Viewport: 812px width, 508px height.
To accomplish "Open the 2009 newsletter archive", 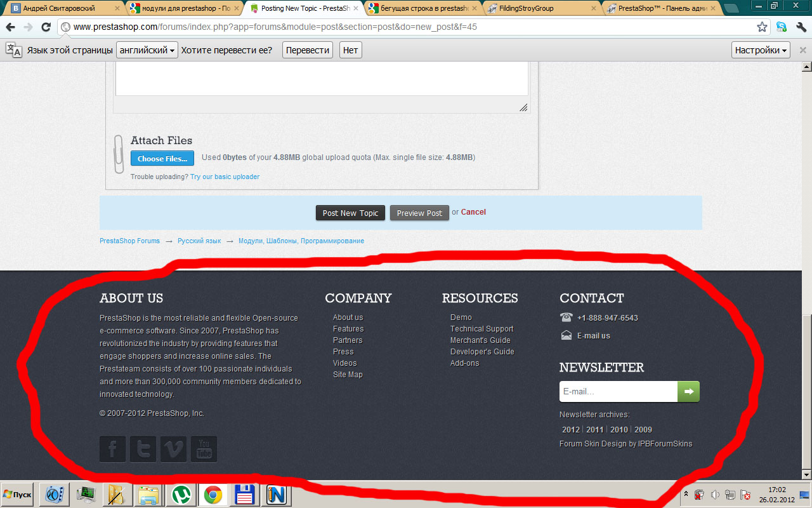I will [x=643, y=430].
